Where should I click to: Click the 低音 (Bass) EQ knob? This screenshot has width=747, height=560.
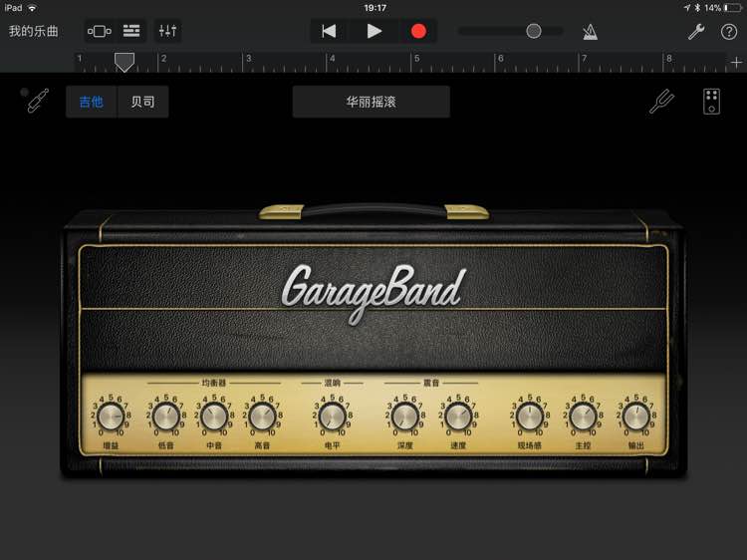tap(166, 417)
